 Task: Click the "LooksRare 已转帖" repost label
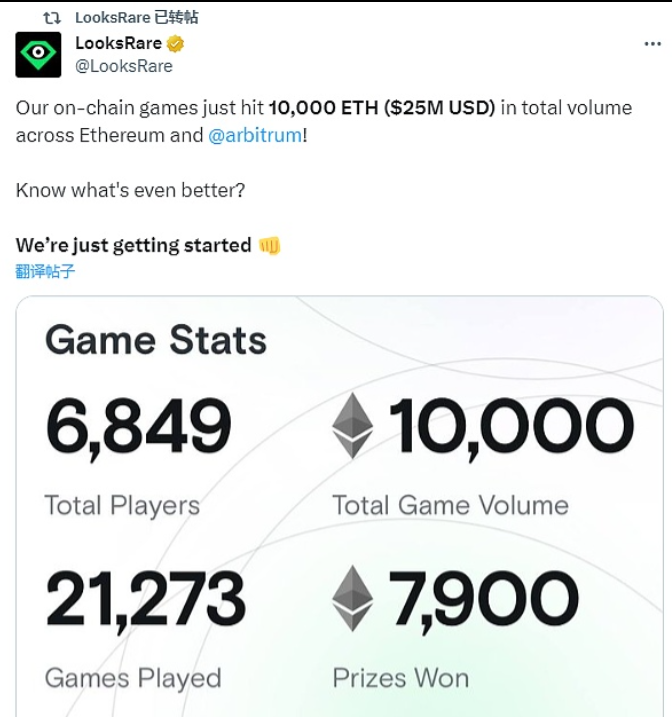click(136, 17)
